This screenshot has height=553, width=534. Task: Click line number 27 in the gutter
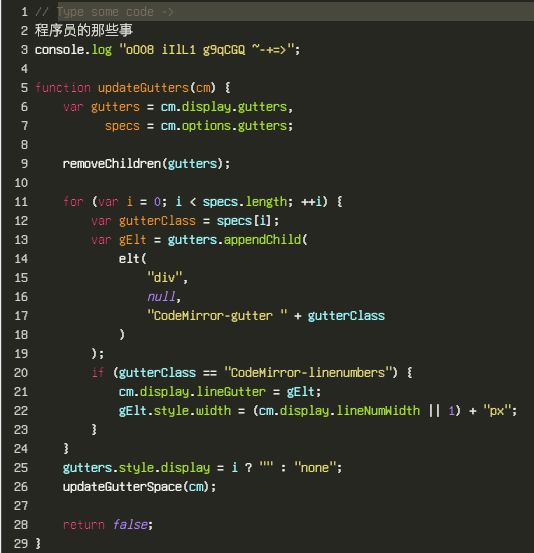coord(21,506)
